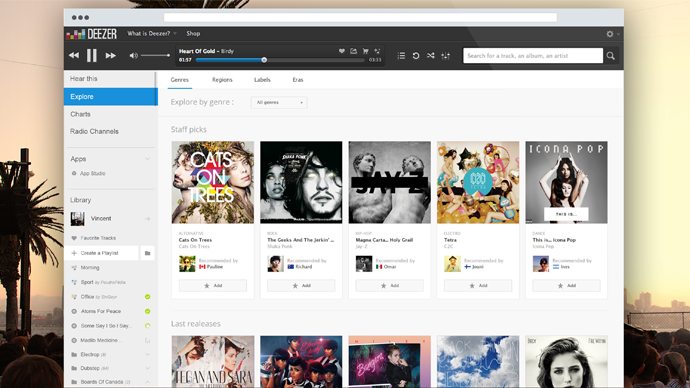Open the equalizer settings icon

click(445, 56)
